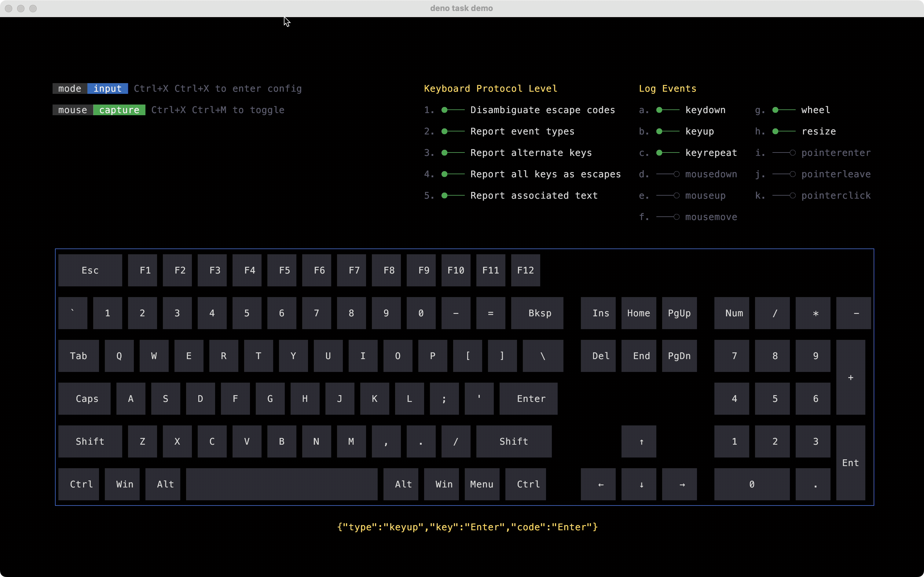
Task: Toggle Disambiguate escape codes switch
Action: 453,110
